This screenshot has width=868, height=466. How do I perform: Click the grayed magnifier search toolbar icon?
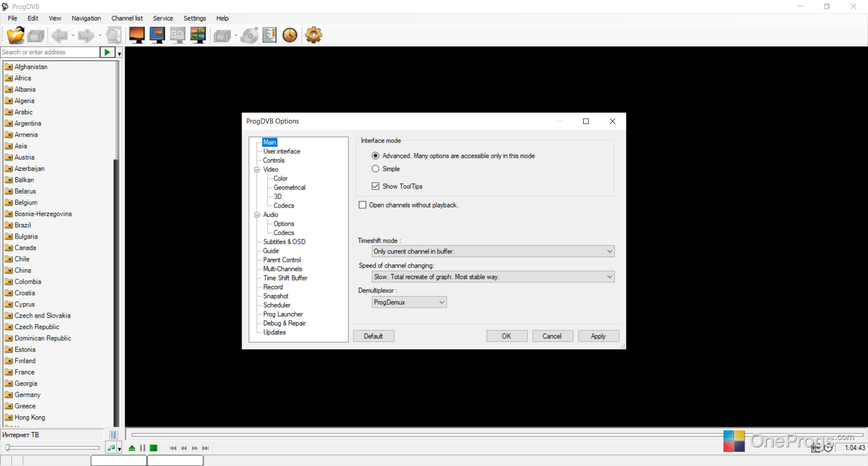pyautogui.click(x=113, y=35)
